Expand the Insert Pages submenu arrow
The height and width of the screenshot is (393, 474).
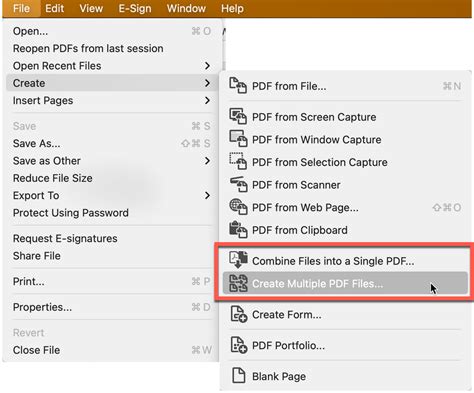(x=207, y=100)
